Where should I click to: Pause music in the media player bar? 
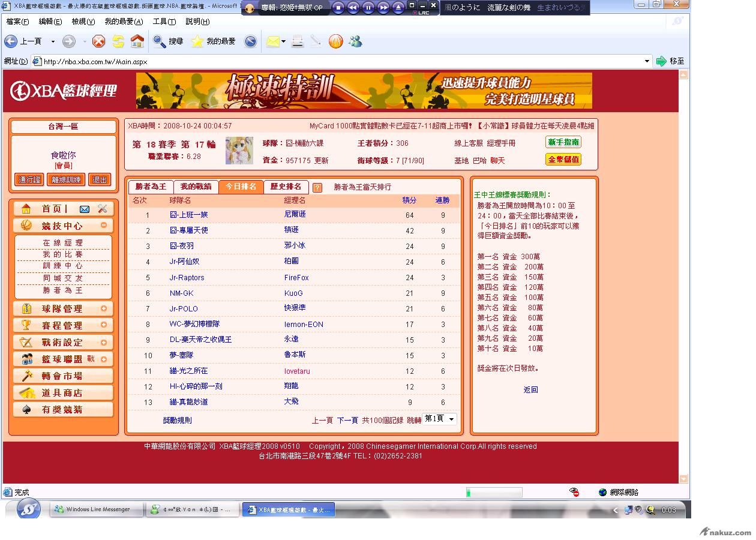point(368,8)
